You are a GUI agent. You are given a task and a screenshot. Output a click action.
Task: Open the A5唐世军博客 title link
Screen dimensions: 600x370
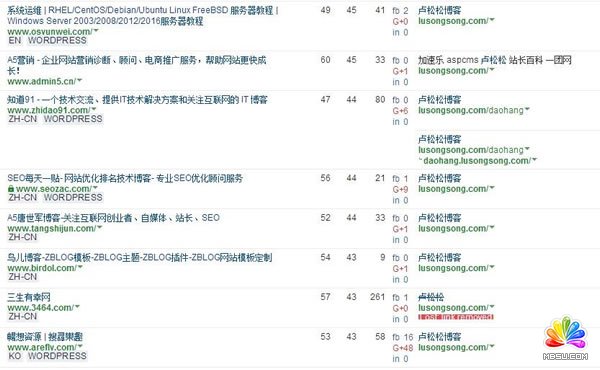click(114, 218)
